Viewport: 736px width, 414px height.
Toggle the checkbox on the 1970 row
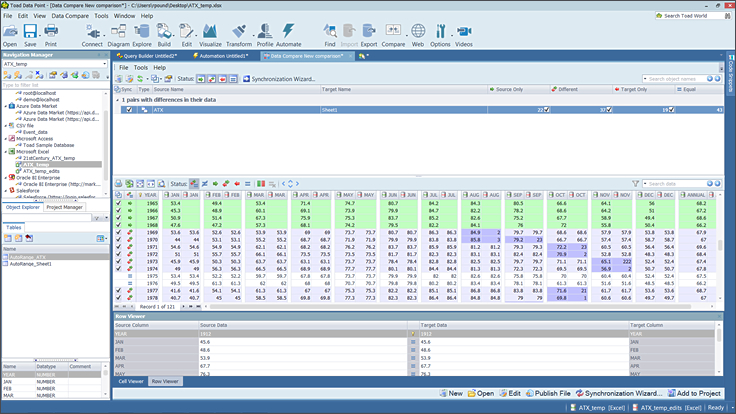[x=119, y=240]
